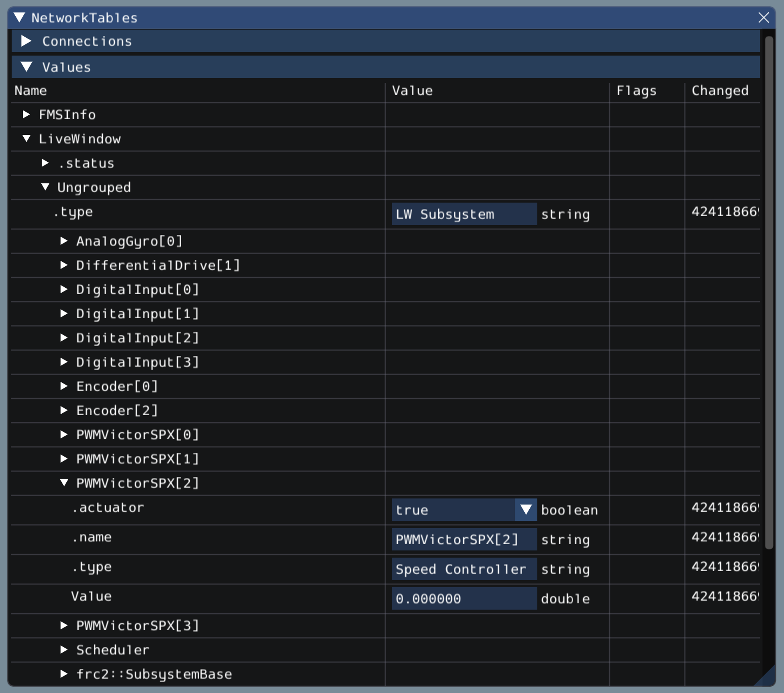Edit the Value double field 0.000000
This screenshot has width=784, height=693.
[x=464, y=599]
